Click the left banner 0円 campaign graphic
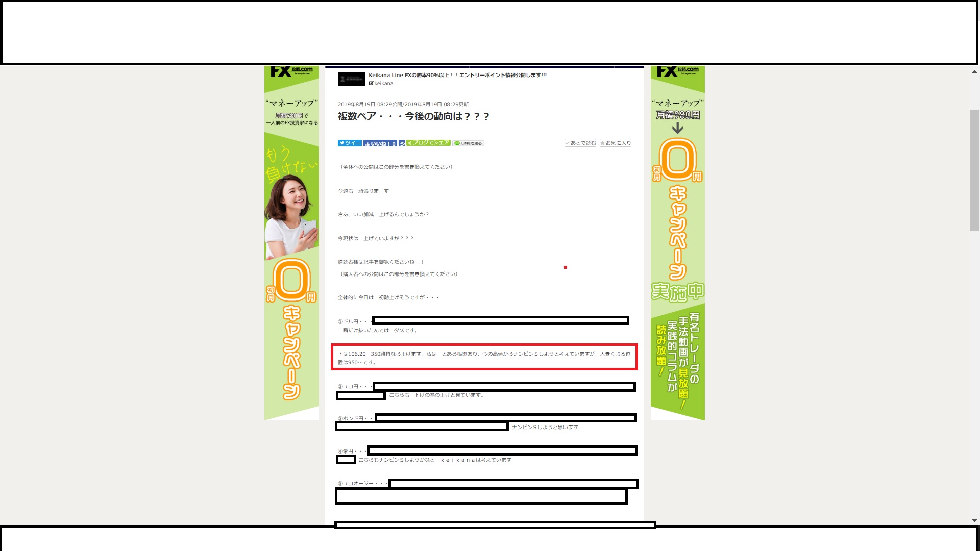The width and height of the screenshot is (980, 551). [x=291, y=281]
